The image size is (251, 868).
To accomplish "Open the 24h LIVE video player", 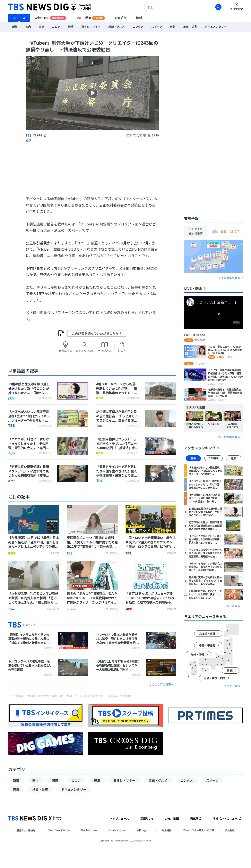I will [213, 312].
